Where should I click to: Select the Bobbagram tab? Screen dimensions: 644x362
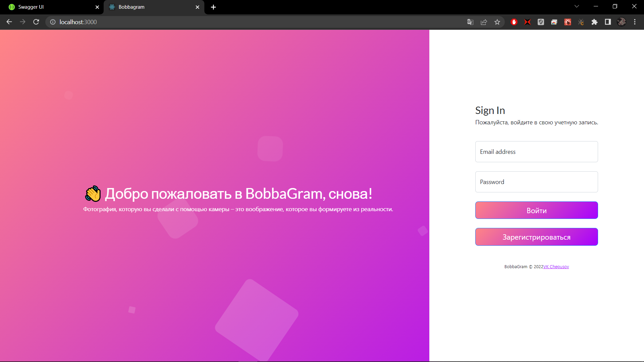point(148,7)
